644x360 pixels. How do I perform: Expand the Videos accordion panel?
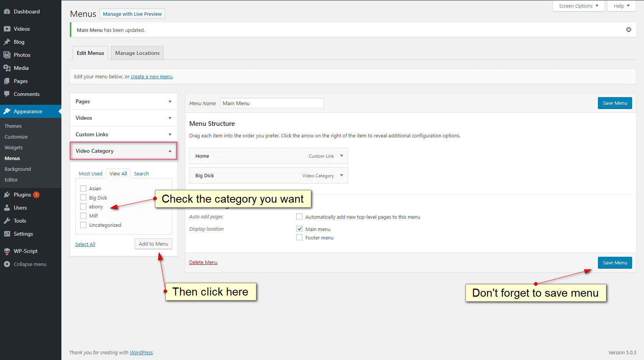tap(124, 118)
